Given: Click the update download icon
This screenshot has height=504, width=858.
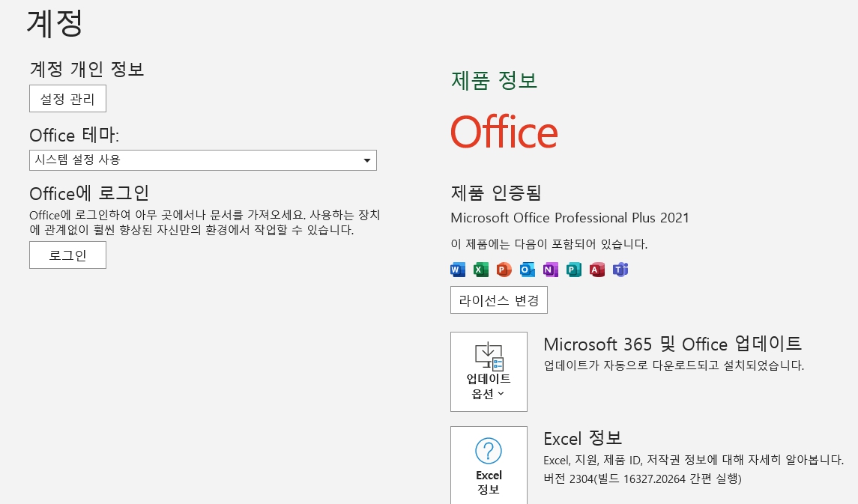Looking at the screenshot, I should (489, 356).
